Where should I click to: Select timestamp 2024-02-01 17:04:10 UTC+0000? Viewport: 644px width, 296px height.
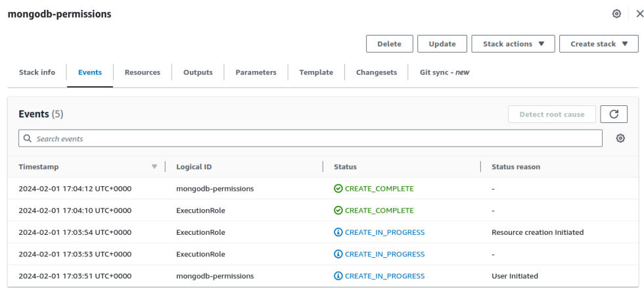click(75, 210)
